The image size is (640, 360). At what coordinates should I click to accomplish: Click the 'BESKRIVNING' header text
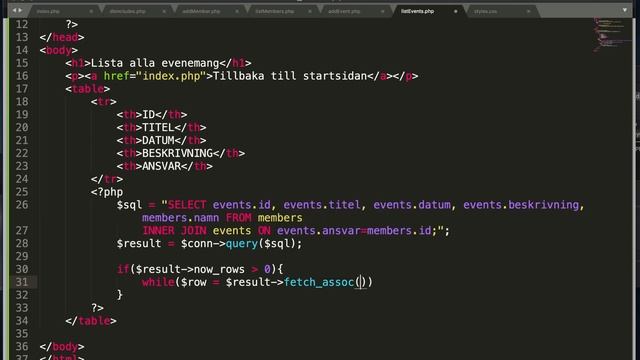[178, 153]
